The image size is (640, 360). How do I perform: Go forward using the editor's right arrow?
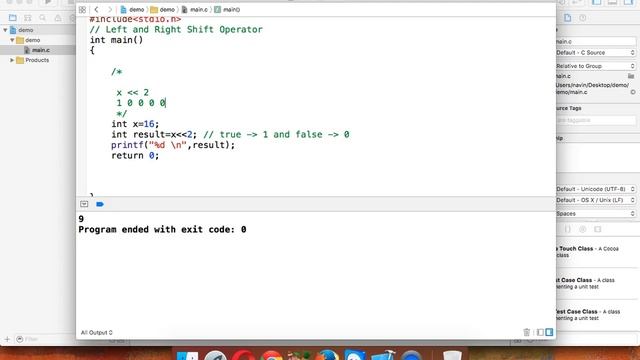[109, 9]
